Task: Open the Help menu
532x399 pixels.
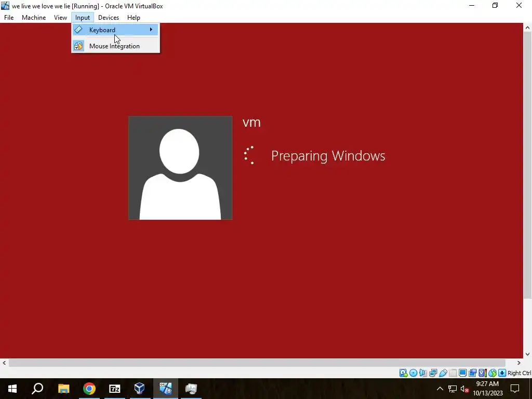Action: coord(134,18)
